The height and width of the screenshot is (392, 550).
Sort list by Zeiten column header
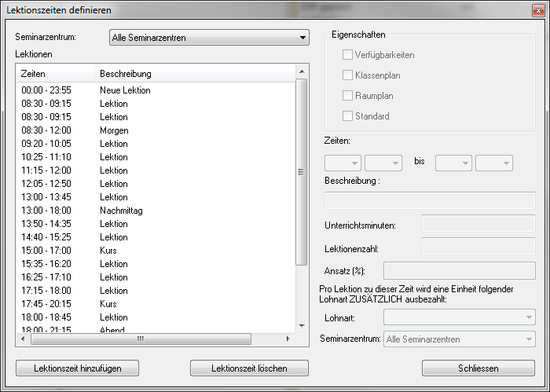pos(55,74)
